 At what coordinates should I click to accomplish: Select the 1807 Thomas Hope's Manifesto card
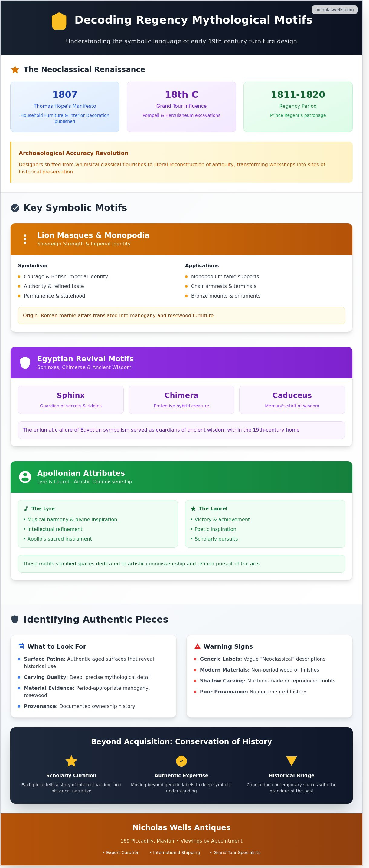point(65,107)
